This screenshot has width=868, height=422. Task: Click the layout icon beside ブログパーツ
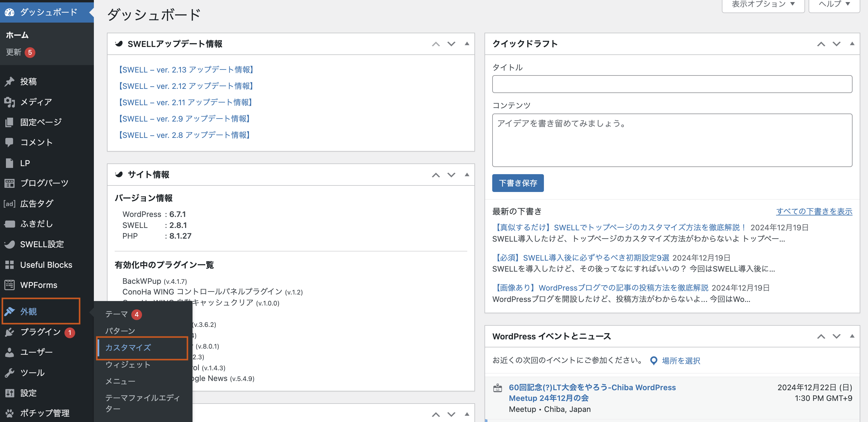(x=10, y=183)
